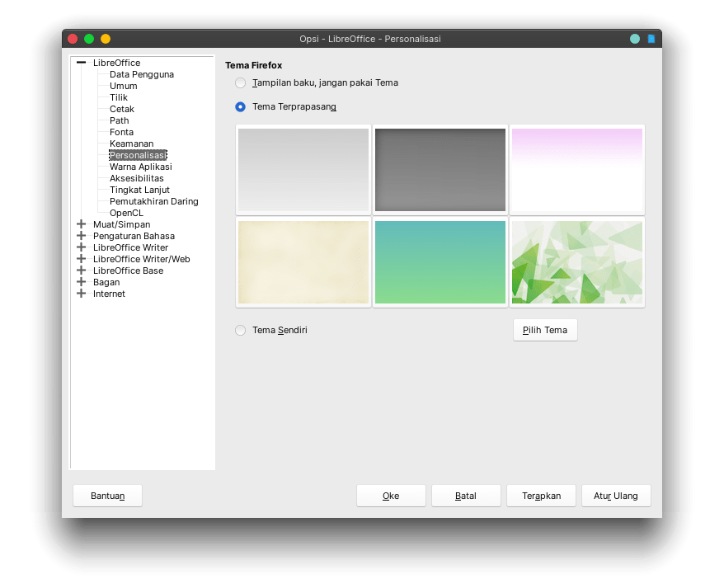Click the Bantuan help button
This screenshot has width=724, height=588.
click(107, 496)
